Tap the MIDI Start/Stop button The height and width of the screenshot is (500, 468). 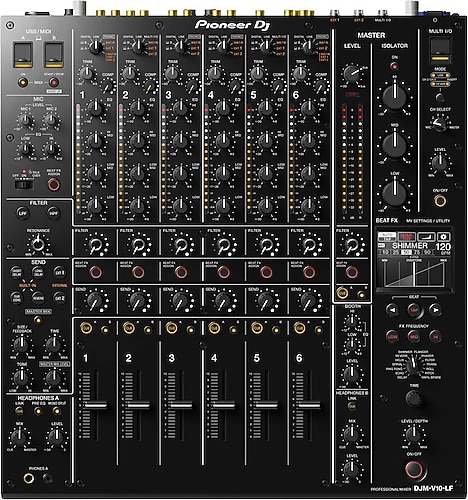click(x=53, y=82)
